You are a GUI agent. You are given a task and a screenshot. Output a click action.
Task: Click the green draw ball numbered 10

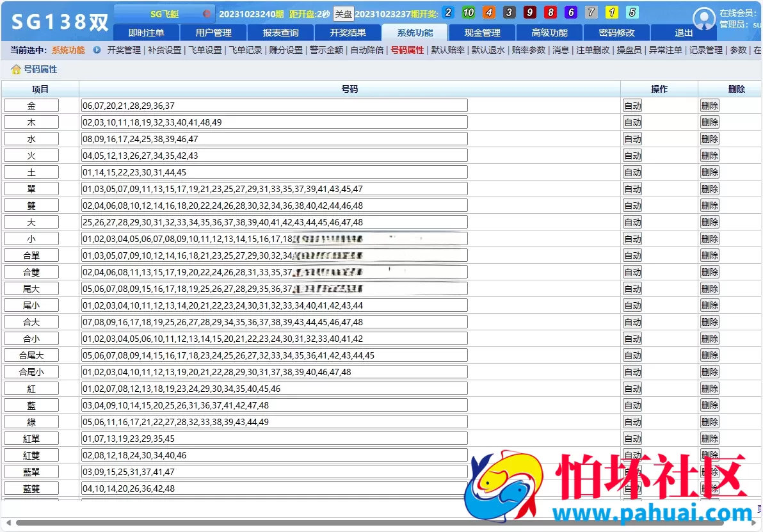[469, 13]
